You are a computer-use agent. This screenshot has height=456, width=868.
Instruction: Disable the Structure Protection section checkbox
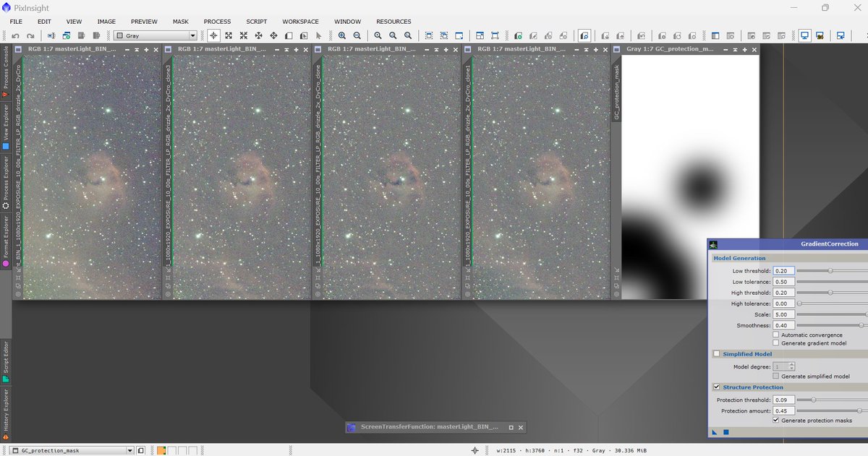(x=717, y=387)
